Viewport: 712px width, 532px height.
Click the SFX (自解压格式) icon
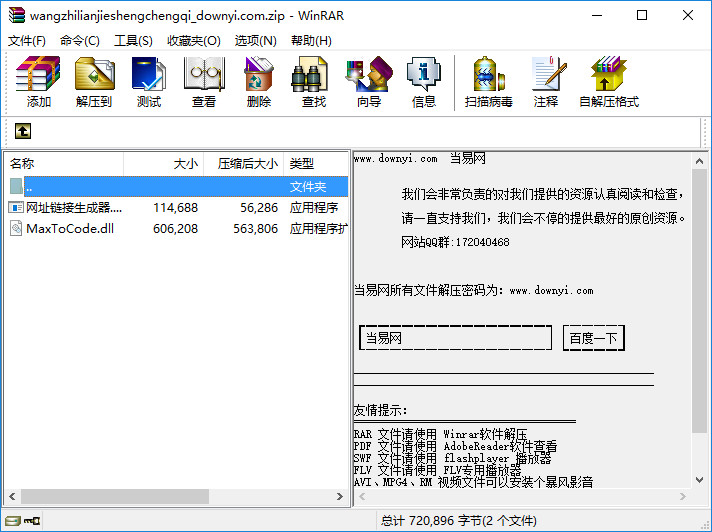tap(608, 82)
